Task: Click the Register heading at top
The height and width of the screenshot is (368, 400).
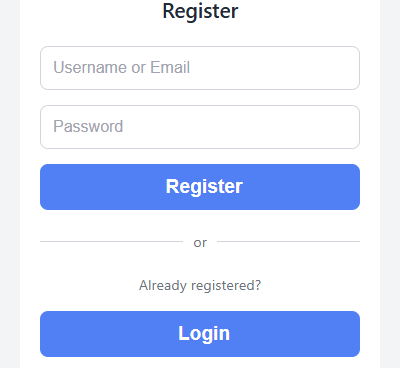Action: coord(200,11)
